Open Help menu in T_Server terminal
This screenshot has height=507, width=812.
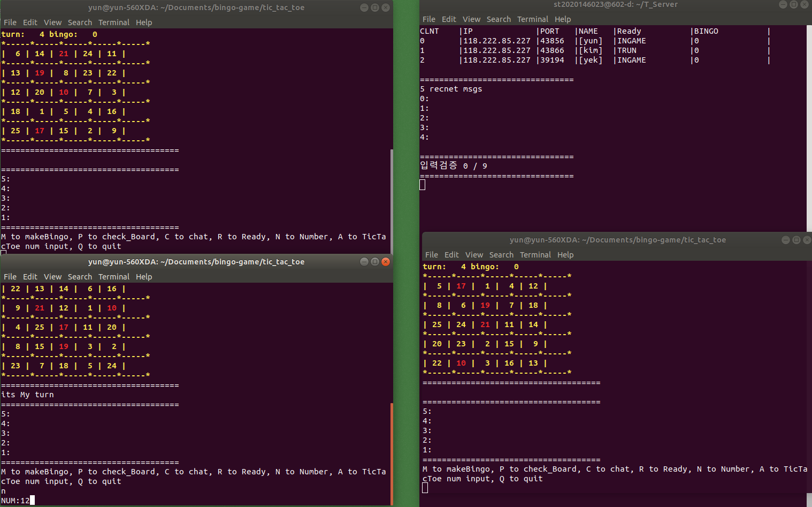(563, 19)
